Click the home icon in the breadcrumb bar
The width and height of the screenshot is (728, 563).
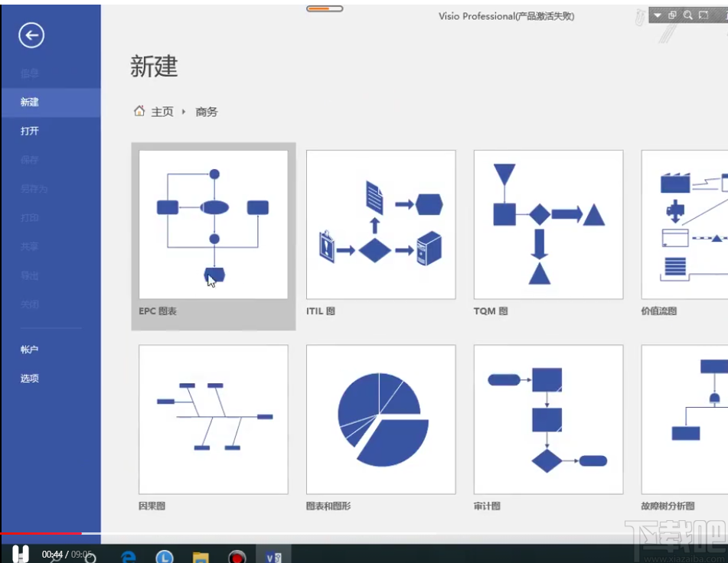tap(140, 111)
